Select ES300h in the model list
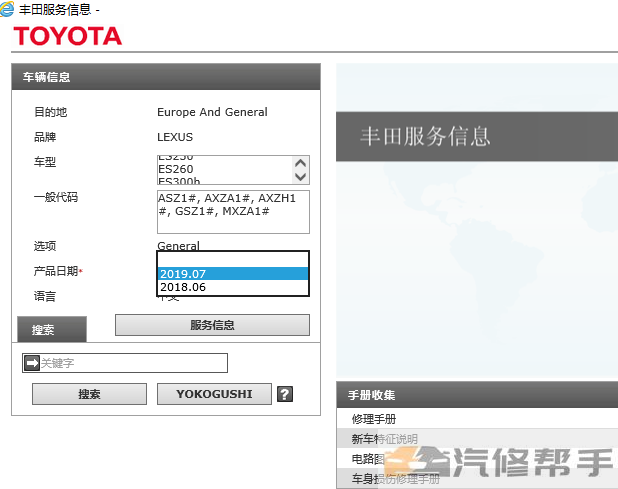The width and height of the screenshot is (618, 489). point(179,181)
